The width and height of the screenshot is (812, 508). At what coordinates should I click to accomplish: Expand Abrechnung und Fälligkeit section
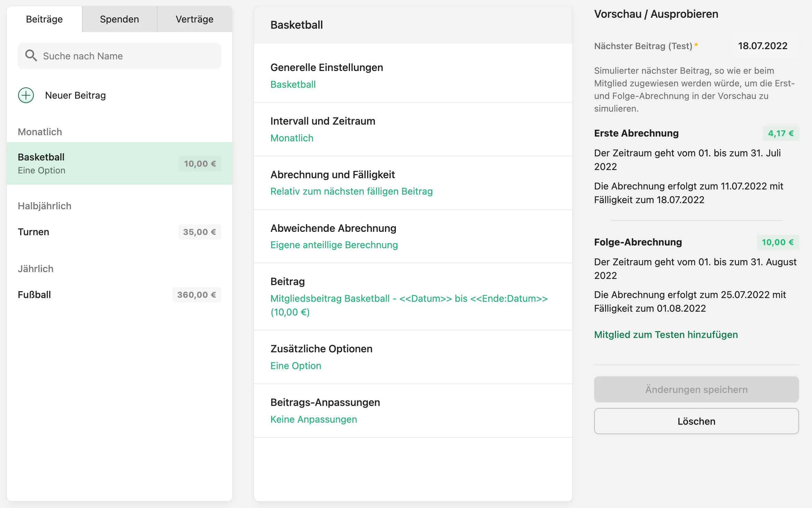[x=413, y=183]
